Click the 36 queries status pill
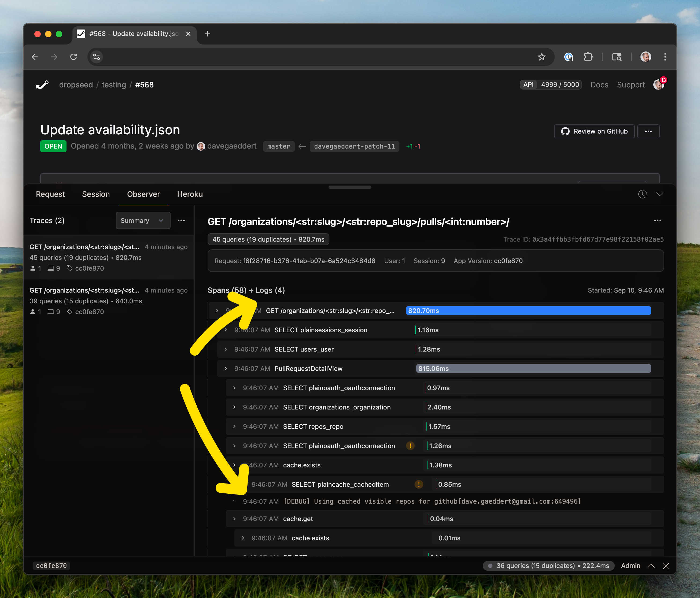This screenshot has height=598, width=700. 549,566
